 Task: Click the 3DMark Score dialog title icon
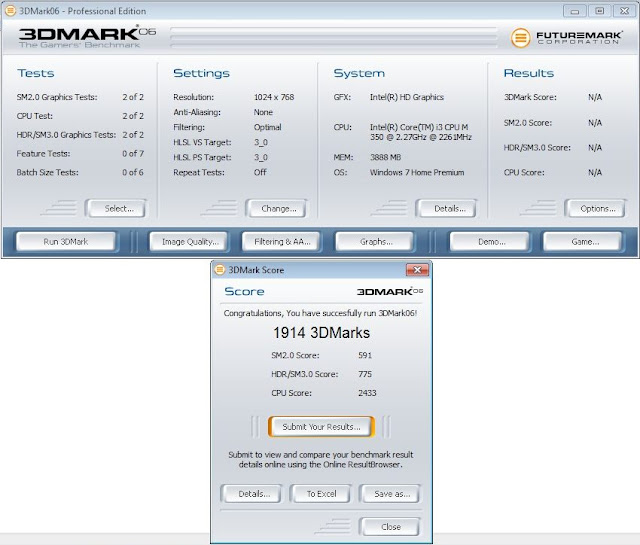point(220,269)
